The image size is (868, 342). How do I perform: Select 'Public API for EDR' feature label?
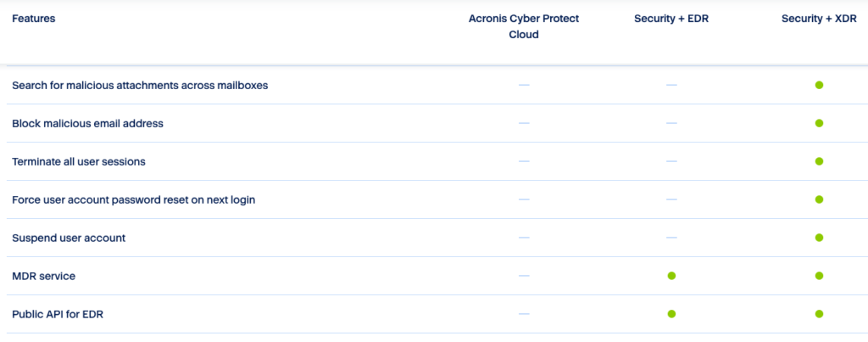click(58, 314)
